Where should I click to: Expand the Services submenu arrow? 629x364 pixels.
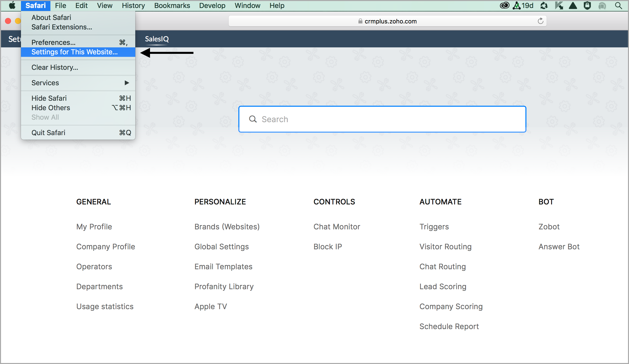point(127,83)
